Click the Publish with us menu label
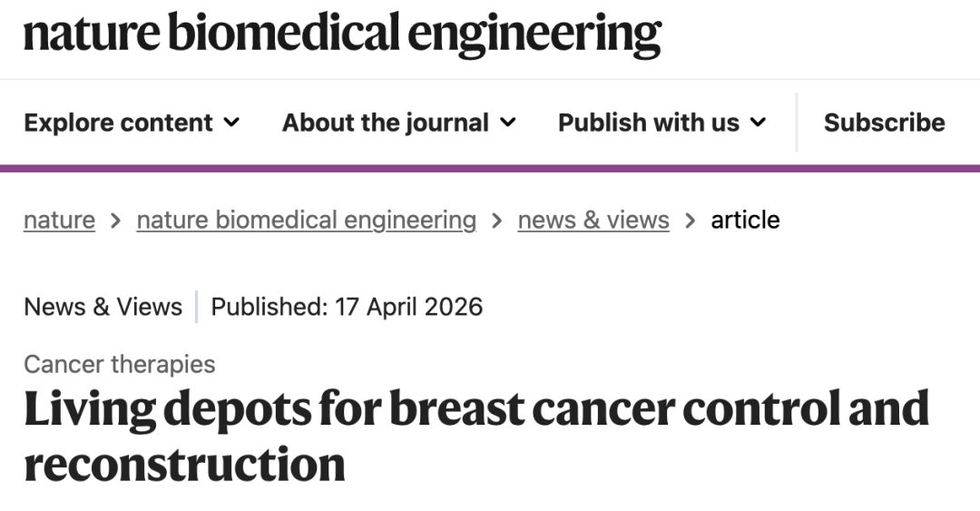 [x=648, y=123]
